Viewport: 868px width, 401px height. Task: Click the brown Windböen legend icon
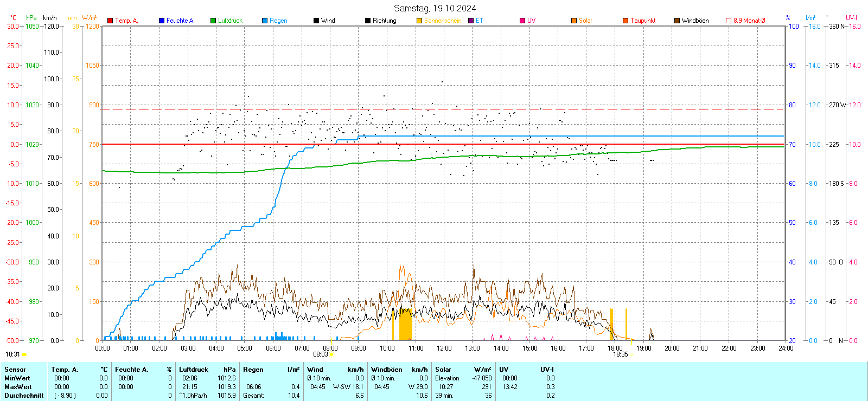[x=677, y=21]
